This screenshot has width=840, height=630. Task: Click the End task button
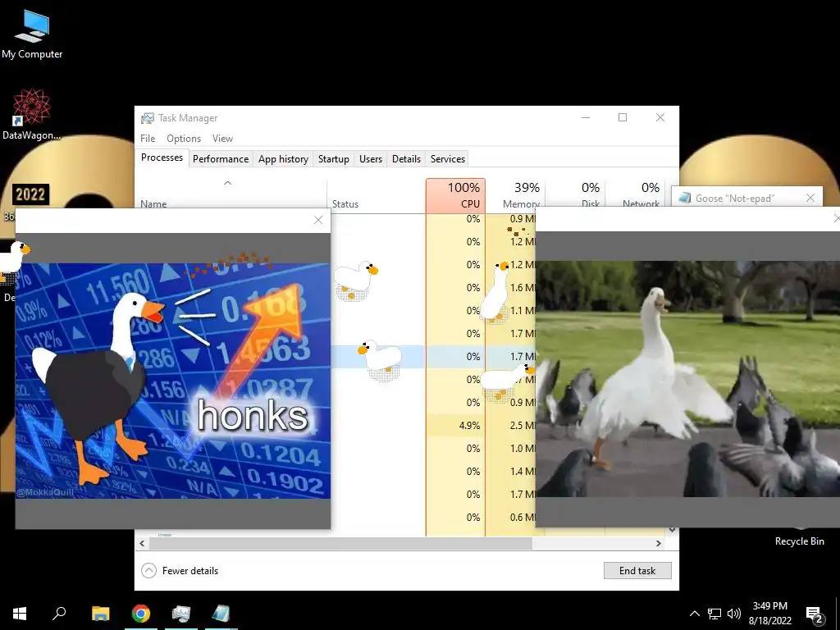[637, 571]
